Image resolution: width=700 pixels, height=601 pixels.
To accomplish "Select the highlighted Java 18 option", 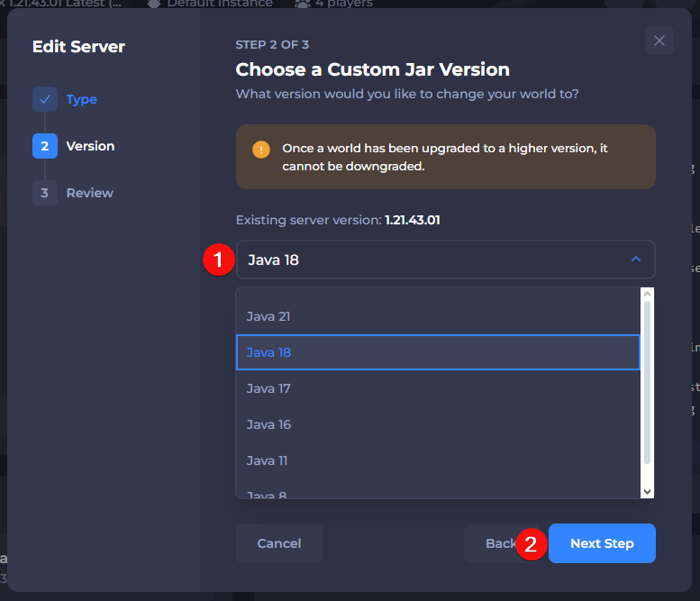I will pos(438,352).
